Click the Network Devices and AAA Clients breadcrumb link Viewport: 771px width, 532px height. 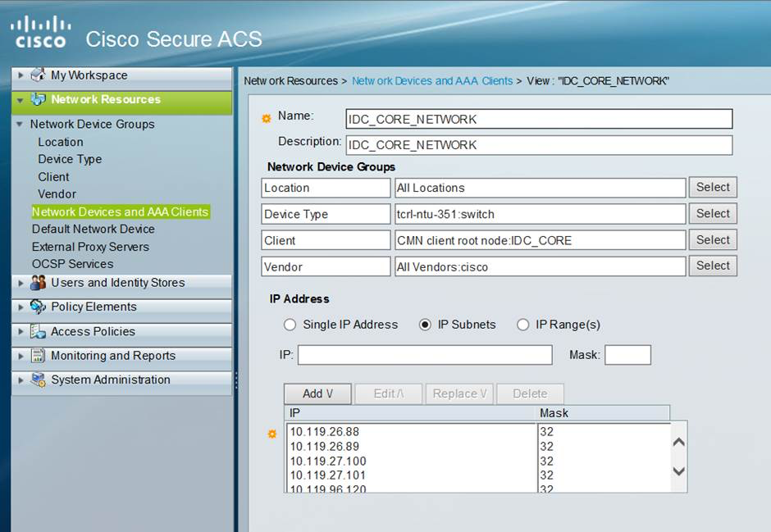pos(432,81)
